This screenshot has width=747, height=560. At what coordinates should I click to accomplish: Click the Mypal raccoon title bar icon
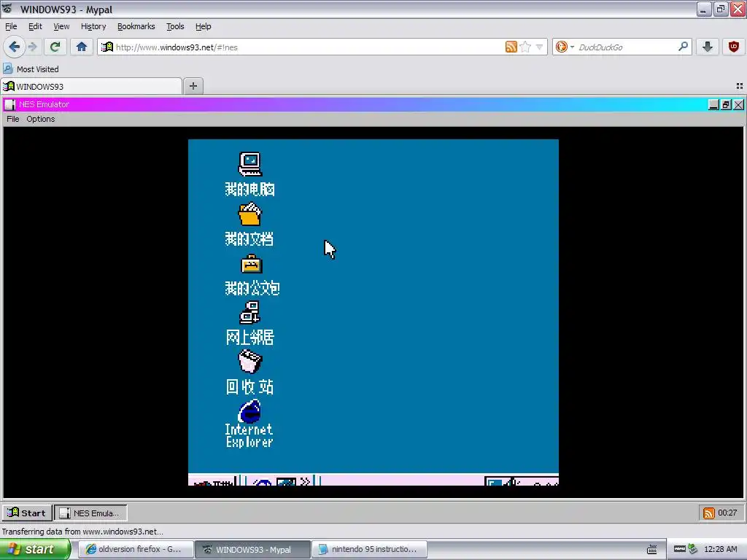coord(7,9)
